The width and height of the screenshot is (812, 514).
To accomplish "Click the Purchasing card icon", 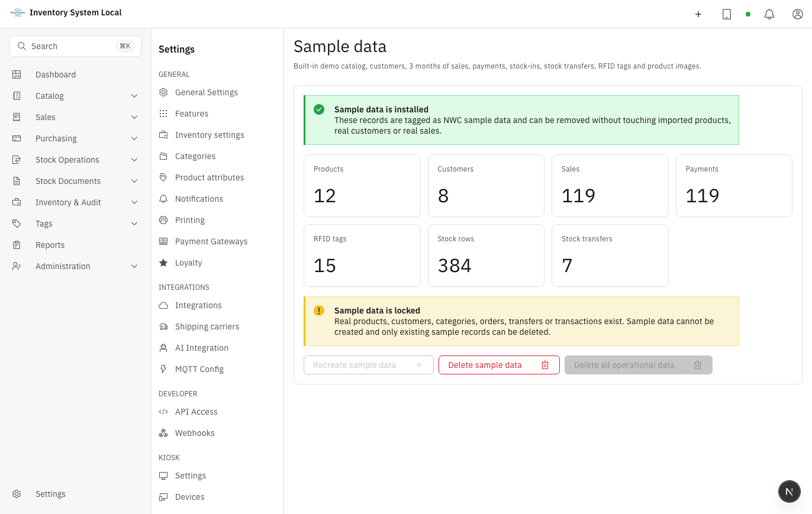I will coord(17,138).
